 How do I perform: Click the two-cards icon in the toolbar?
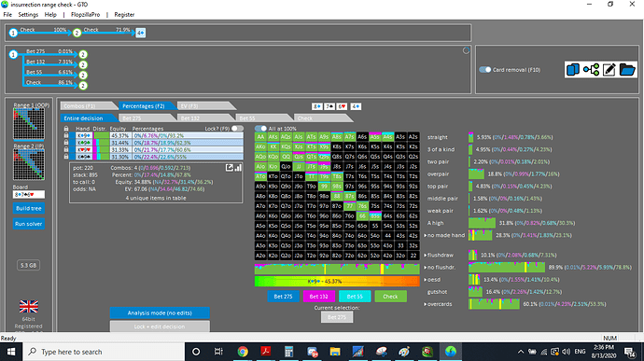point(572,70)
